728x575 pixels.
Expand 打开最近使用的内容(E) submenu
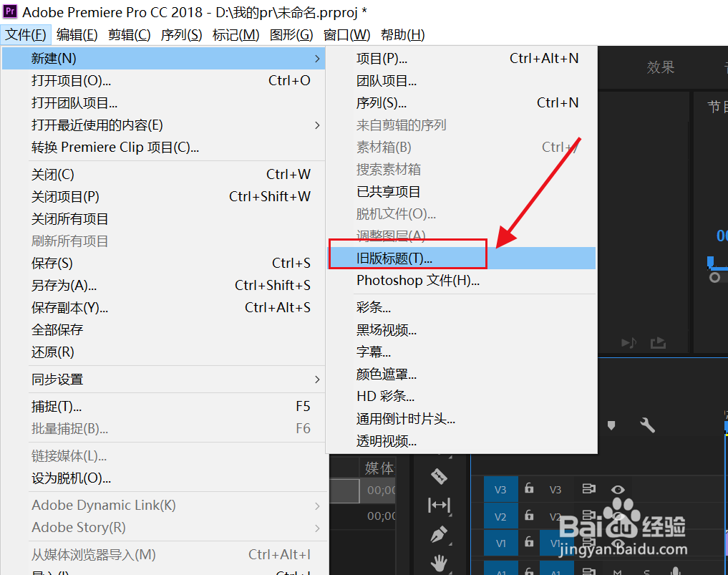tap(317, 125)
